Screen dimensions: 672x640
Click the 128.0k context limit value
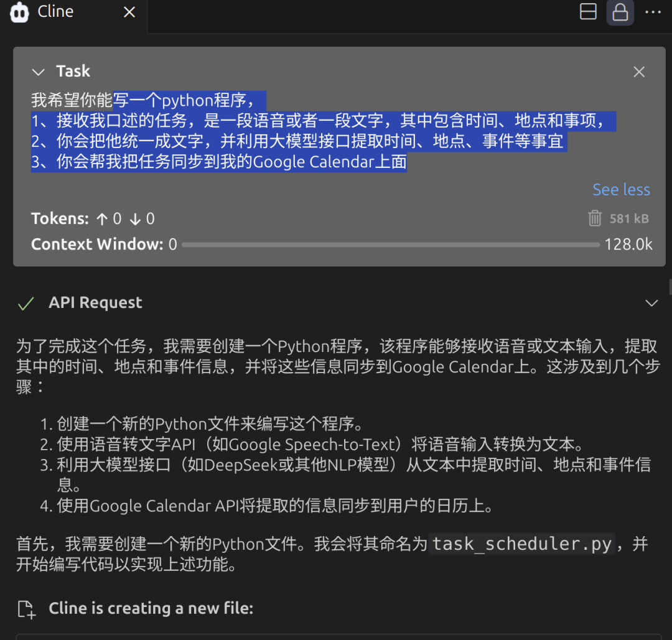[628, 244]
